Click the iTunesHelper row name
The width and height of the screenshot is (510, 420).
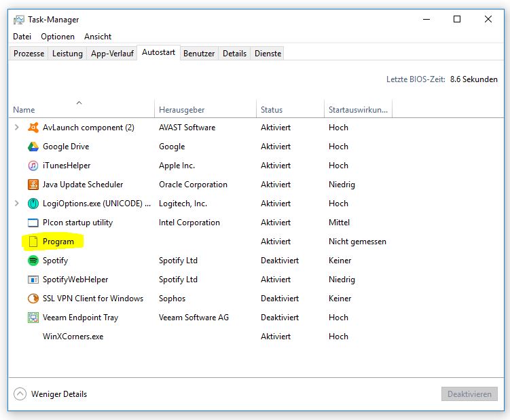pyautogui.click(x=67, y=166)
